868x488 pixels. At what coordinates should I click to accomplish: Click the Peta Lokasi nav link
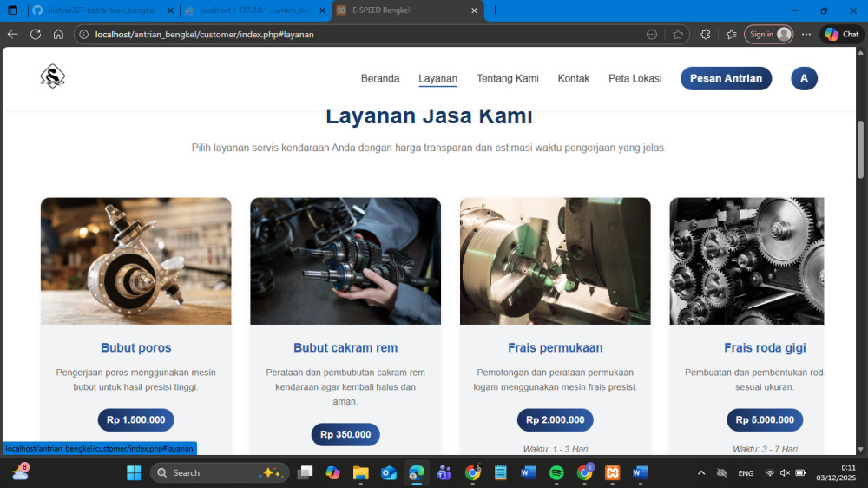(x=635, y=78)
